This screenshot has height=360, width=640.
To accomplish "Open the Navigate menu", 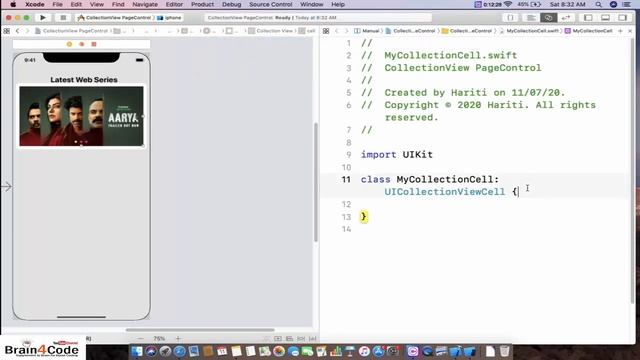I will point(145,4).
